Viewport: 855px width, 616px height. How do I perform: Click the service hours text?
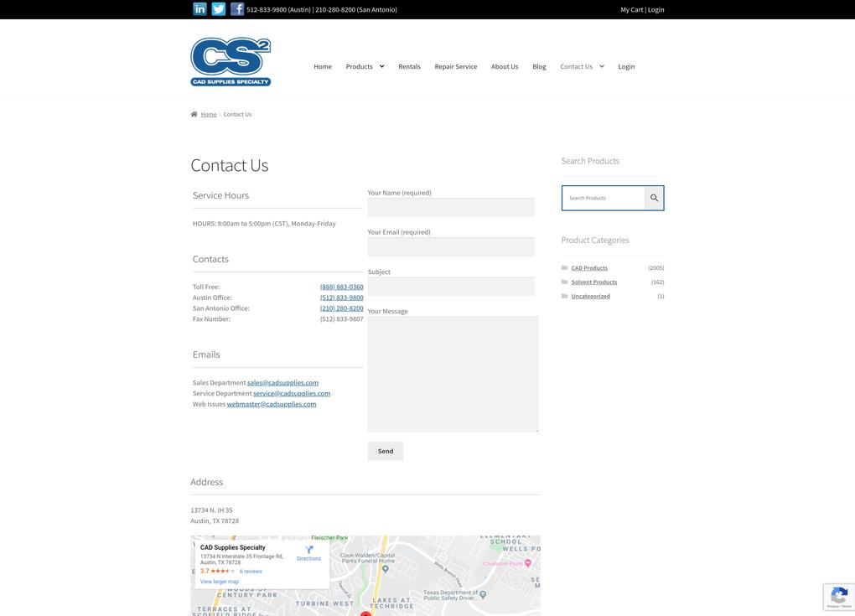264,224
